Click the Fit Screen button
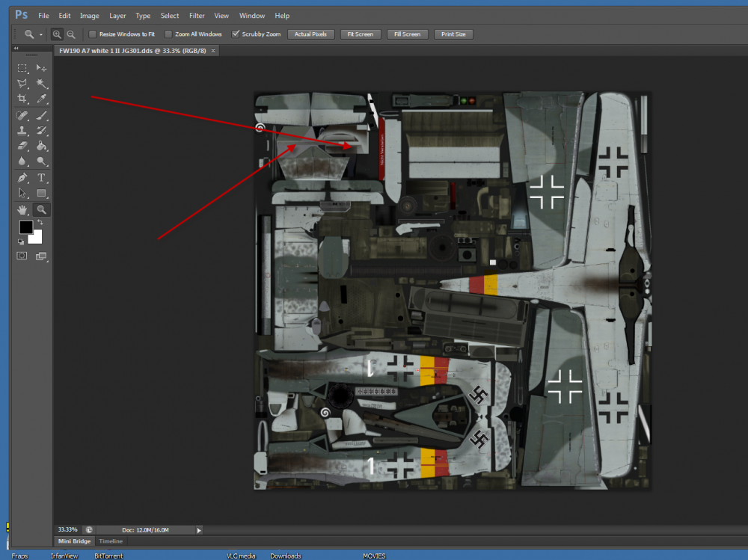The height and width of the screenshot is (560, 748). (360, 34)
